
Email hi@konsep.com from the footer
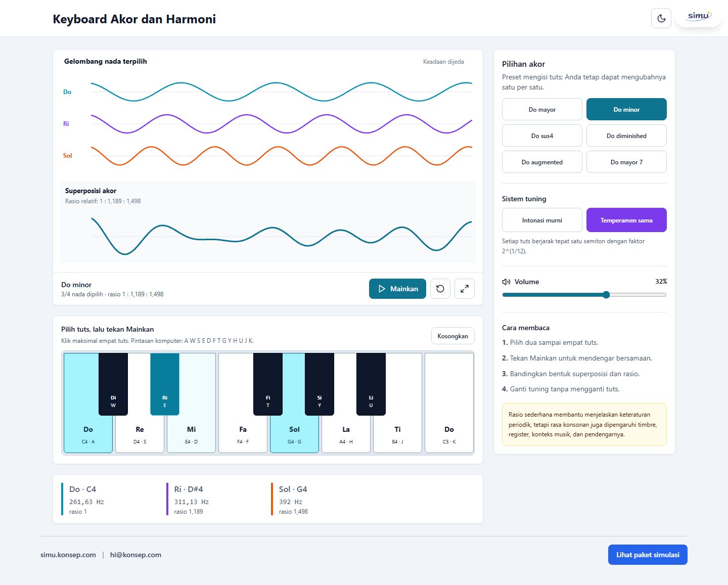pos(135,555)
